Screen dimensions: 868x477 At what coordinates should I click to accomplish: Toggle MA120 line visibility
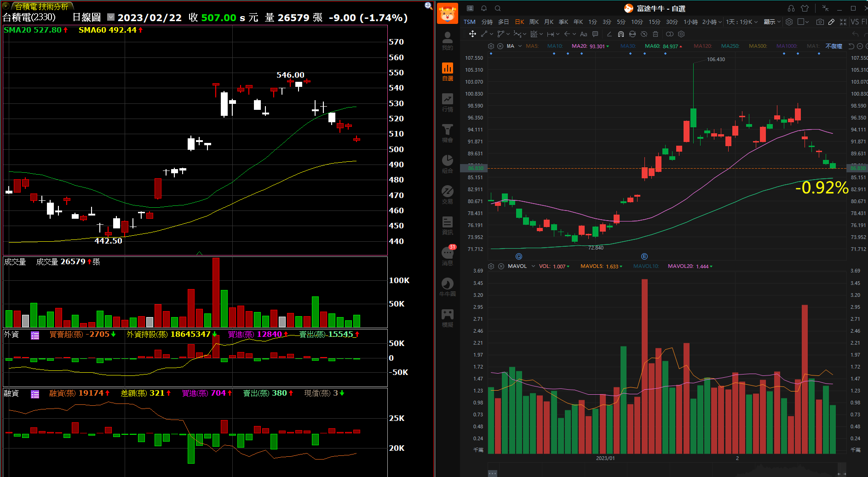pos(703,46)
